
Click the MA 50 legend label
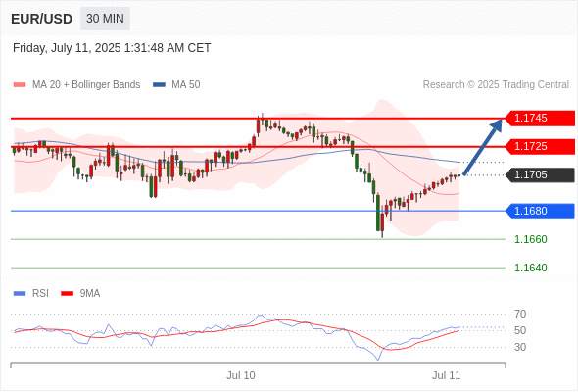pyautogui.click(x=186, y=85)
